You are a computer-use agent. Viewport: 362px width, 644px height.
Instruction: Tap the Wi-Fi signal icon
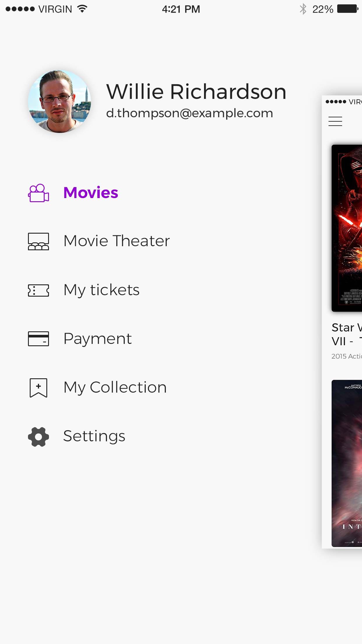(x=82, y=9)
